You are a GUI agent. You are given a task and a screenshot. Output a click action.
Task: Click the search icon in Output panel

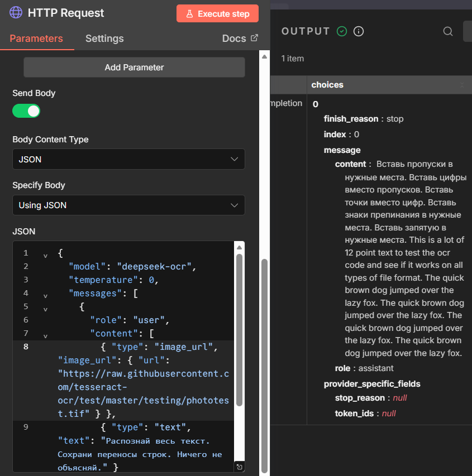447,31
